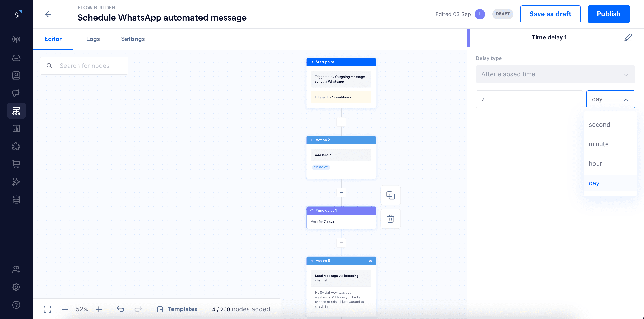Click the edit pencil icon for Time delay 1
The image size is (644, 319).
point(628,37)
